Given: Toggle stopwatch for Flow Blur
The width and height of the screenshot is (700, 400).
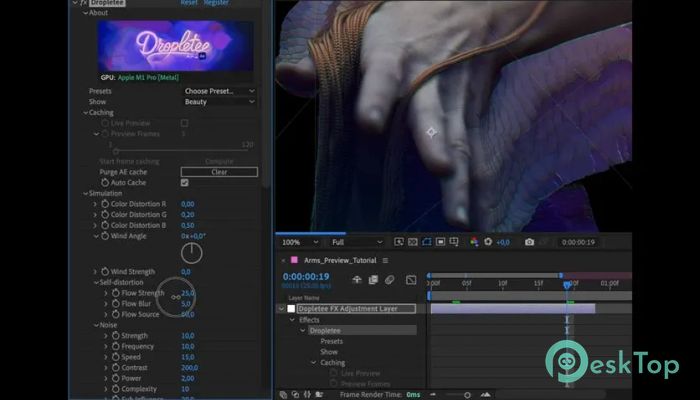Looking at the screenshot, I should pos(116,304).
